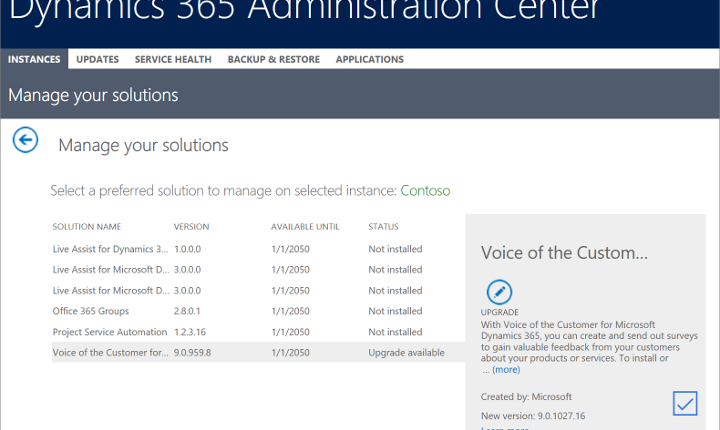Select the Office 365 Groups solution
Screen dimensions: 720x430
coord(92,311)
